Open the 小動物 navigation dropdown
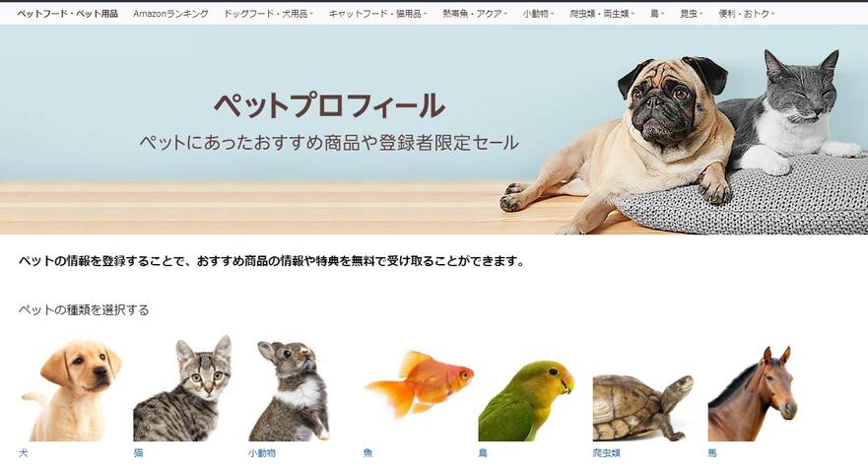The image size is (868, 473). click(538, 13)
